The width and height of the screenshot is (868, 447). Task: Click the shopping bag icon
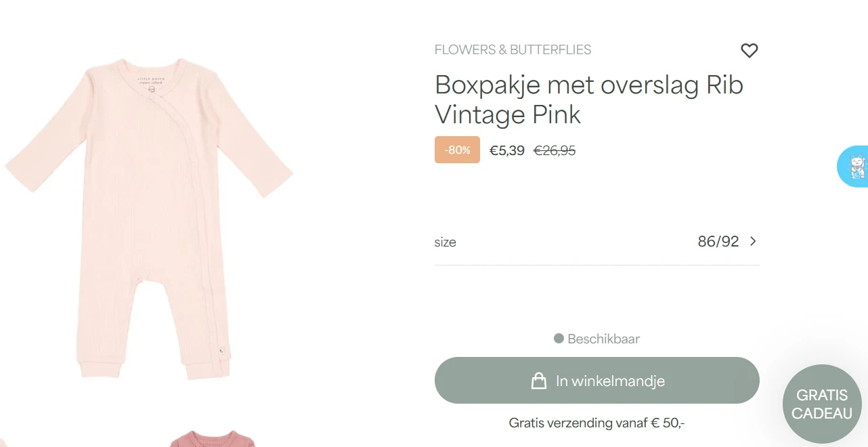click(x=539, y=380)
